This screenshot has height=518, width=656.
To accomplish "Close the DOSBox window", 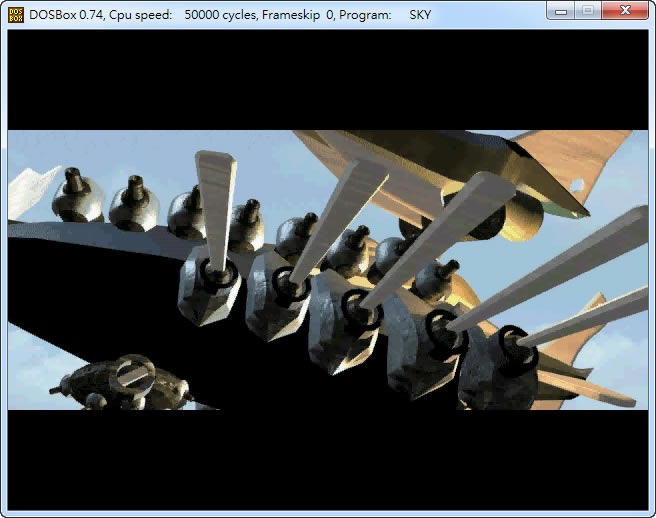I will [x=625, y=11].
